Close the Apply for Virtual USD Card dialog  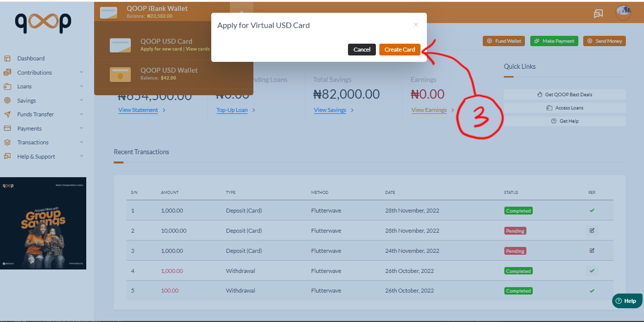pos(416,25)
